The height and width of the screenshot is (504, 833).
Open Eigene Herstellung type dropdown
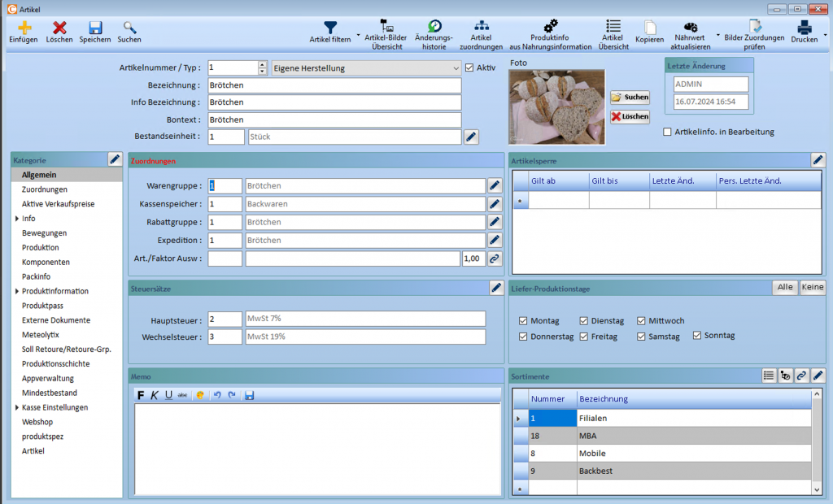[x=455, y=68]
